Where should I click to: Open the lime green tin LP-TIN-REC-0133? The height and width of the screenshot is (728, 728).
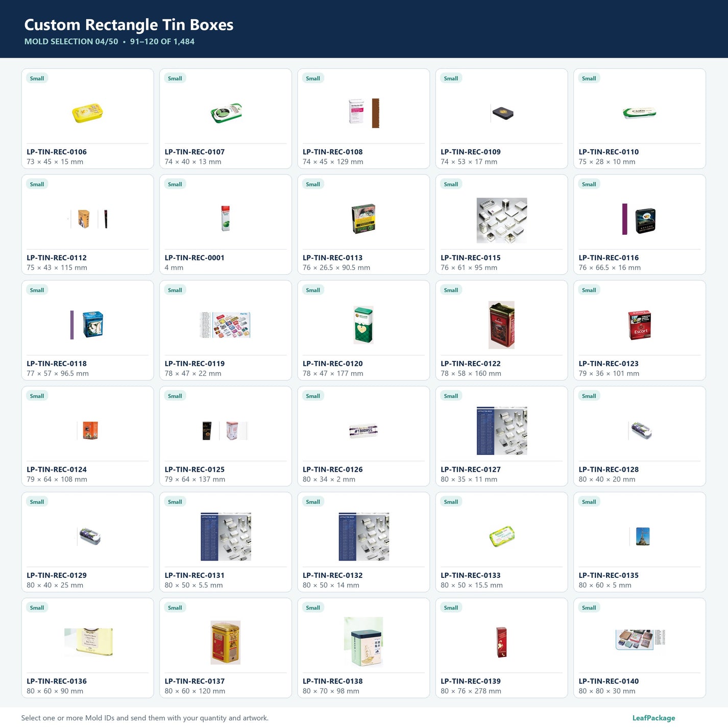[502, 537]
